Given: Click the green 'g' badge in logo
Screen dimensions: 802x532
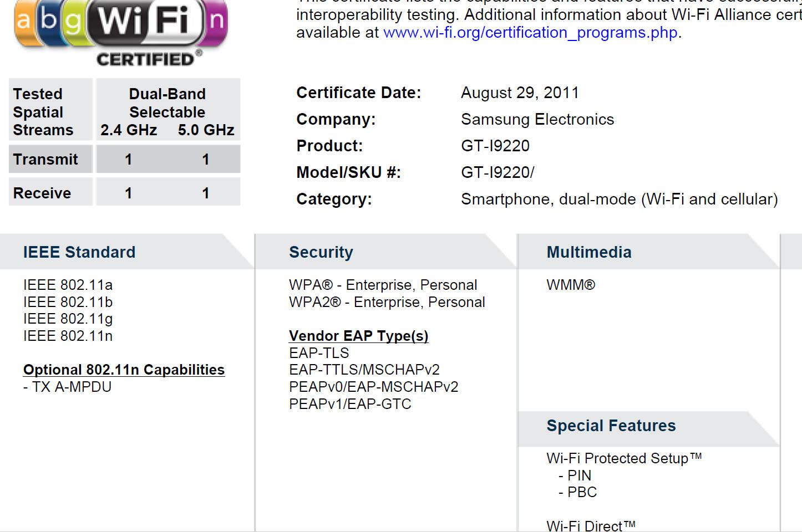Looking at the screenshot, I should pyautogui.click(x=73, y=22).
